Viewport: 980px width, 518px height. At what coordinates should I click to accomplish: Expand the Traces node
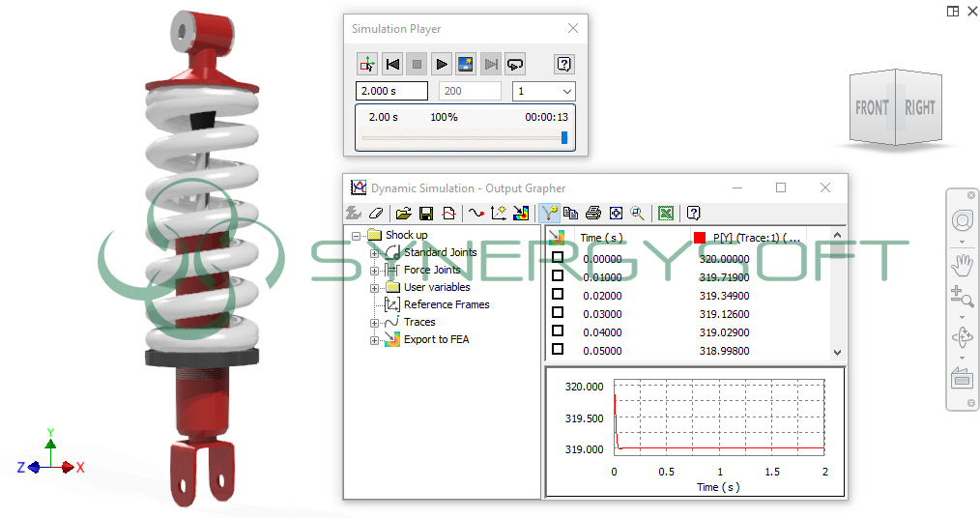pyautogui.click(x=374, y=324)
